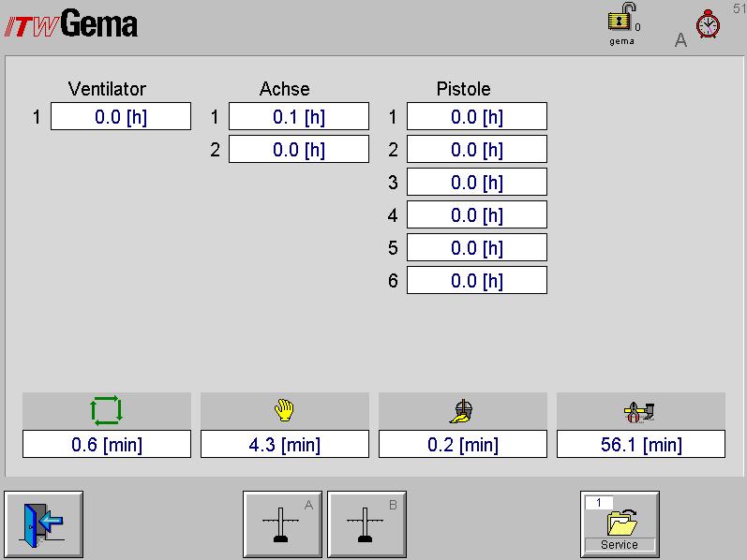Select Pistole 6 hours field

click(x=477, y=281)
